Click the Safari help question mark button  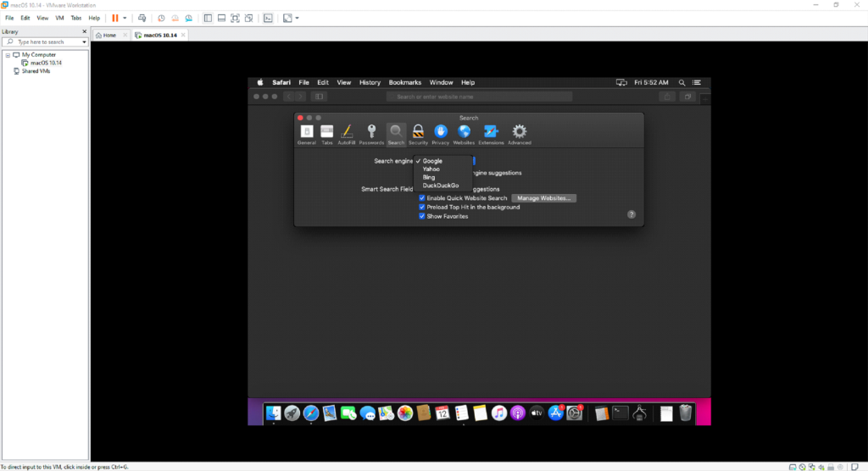click(x=631, y=214)
